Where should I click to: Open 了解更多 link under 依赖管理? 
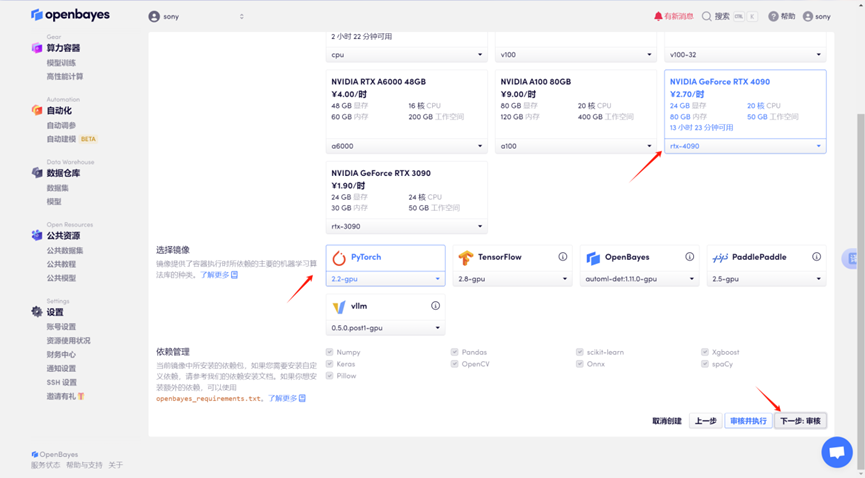pyautogui.click(x=287, y=399)
